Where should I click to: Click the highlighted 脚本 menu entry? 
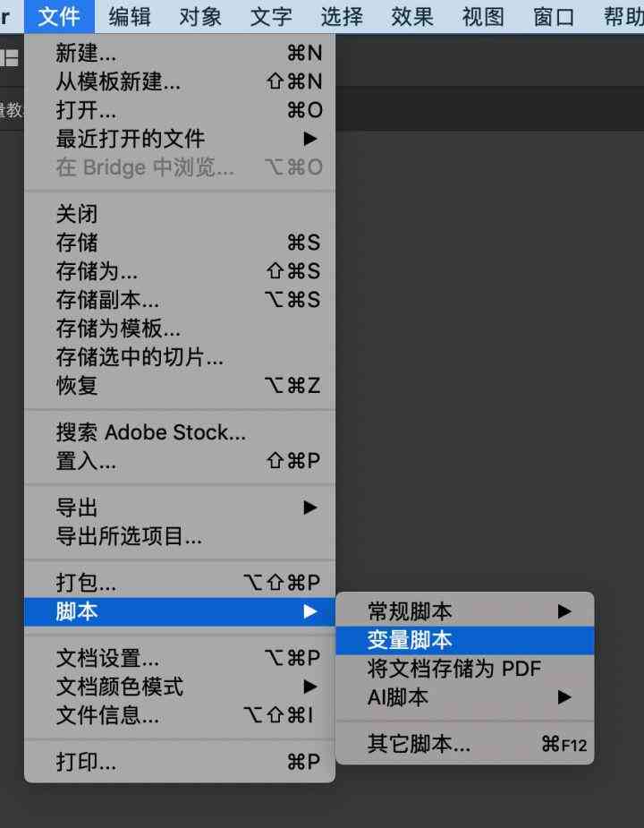point(180,611)
